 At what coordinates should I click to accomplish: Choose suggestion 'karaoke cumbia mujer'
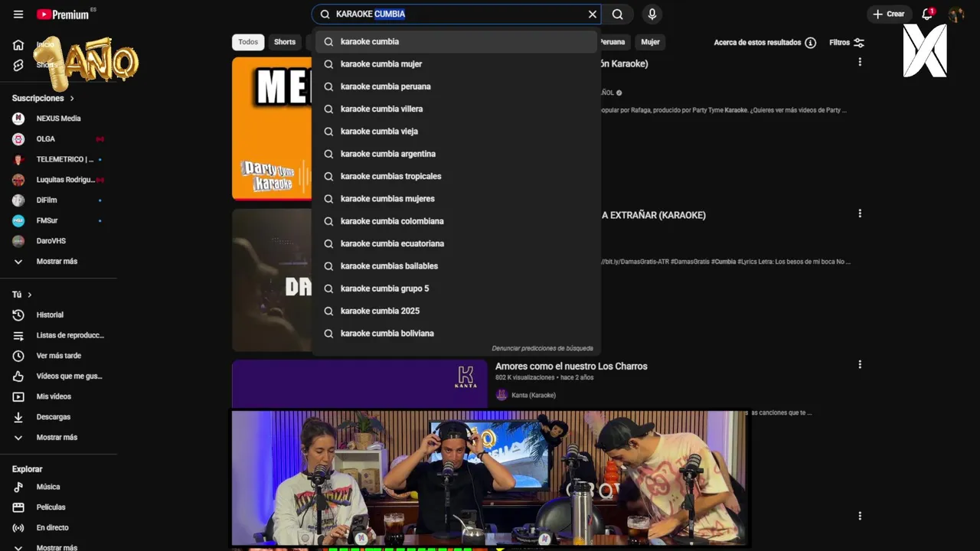456,64
